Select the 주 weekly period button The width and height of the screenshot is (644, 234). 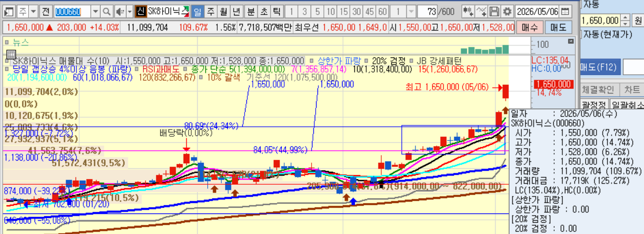tap(210, 11)
